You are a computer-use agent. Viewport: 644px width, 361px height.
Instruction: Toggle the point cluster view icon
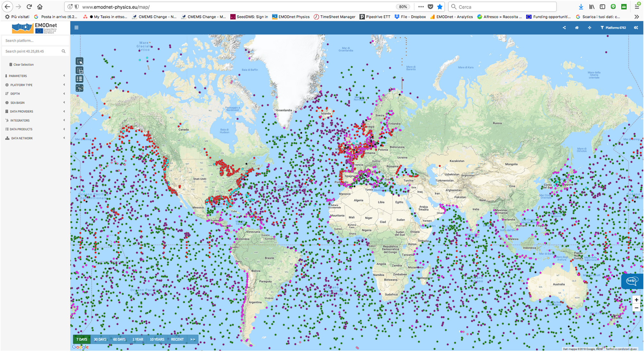(79, 88)
